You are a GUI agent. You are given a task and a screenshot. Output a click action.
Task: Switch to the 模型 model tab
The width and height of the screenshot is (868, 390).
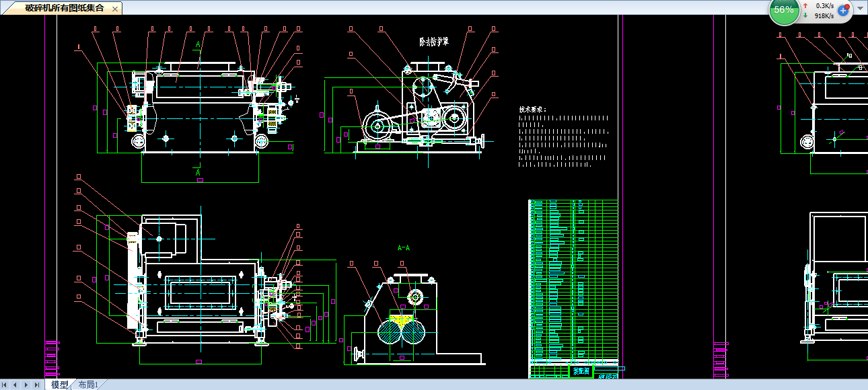(60, 385)
